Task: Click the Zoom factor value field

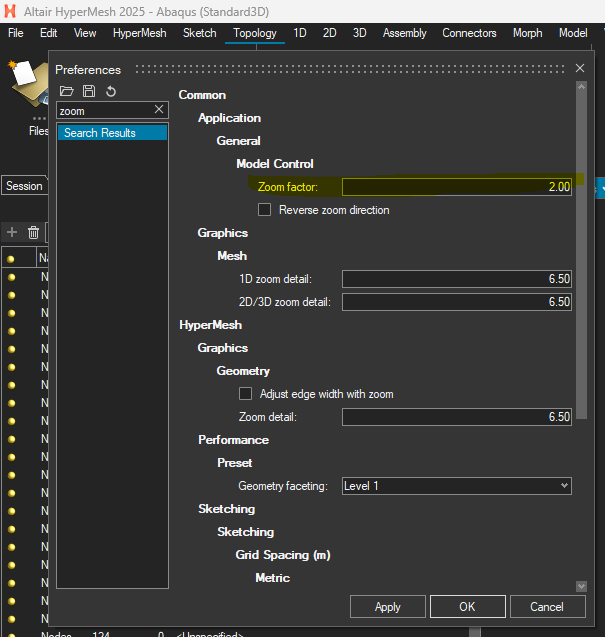Action: coord(457,187)
